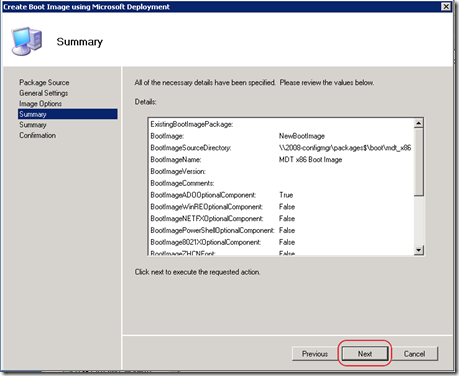Click the BootImageVersion label
Screen dimensions: 459x376
click(178, 171)
